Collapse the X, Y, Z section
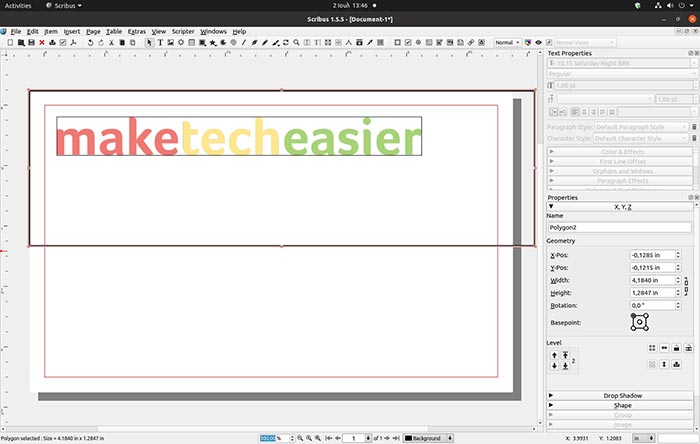The image size is (700, 444). (x=620, y=207)
